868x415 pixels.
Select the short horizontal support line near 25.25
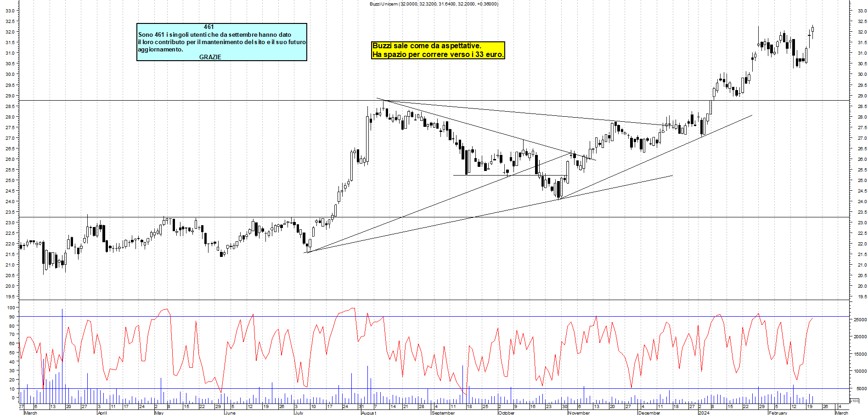click(x=509, y=175)
